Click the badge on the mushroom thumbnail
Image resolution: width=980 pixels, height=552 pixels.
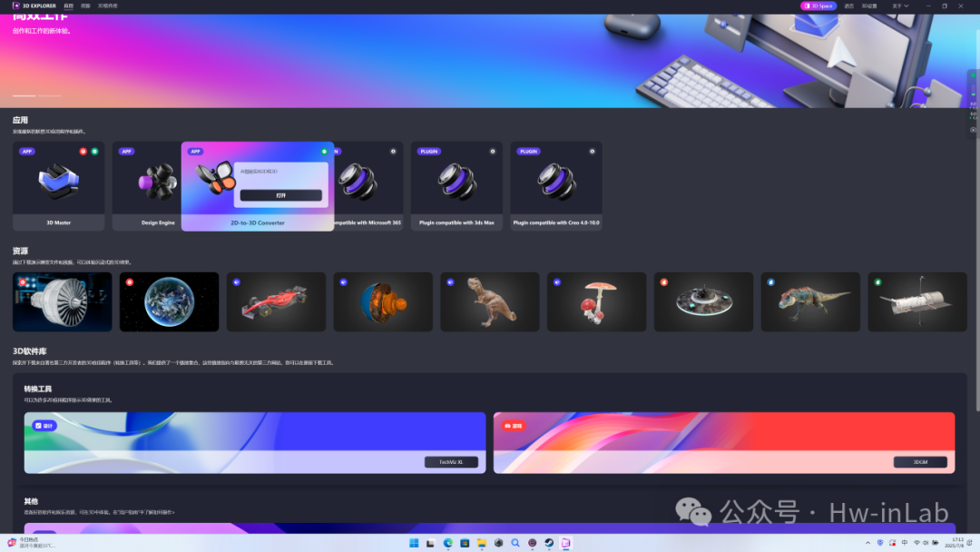tap(557, 282)
